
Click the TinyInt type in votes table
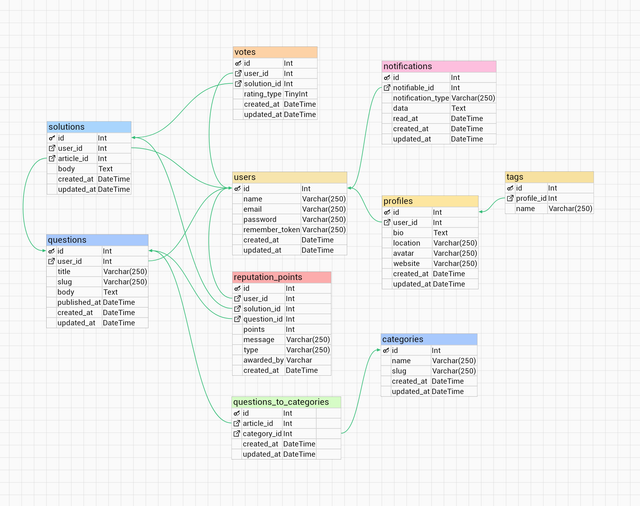[x=296, y=94]
